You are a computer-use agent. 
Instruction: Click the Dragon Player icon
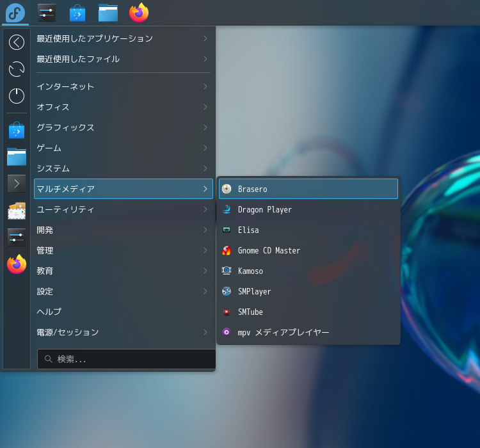[x=227, y=209]
